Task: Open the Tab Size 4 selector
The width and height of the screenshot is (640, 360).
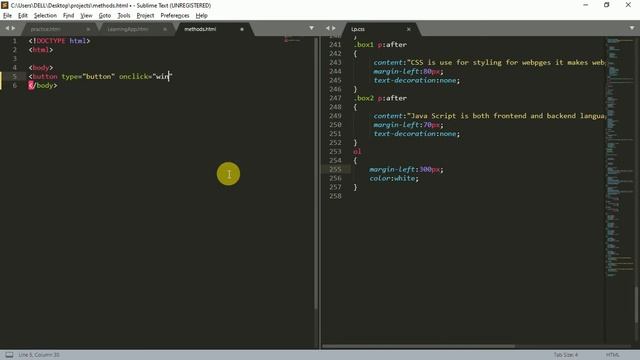Action: (565, 355)
